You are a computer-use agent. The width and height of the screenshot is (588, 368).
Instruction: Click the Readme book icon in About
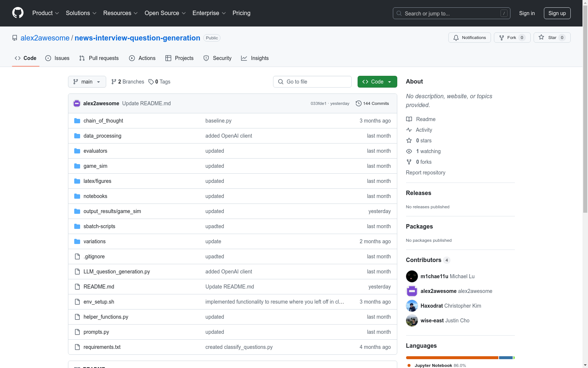[x=409, y=119]
